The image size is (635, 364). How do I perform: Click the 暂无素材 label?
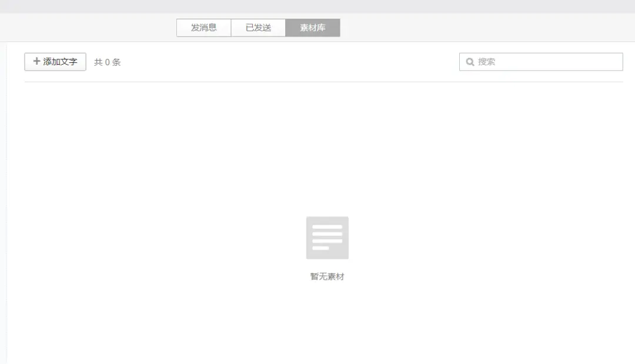327,276
